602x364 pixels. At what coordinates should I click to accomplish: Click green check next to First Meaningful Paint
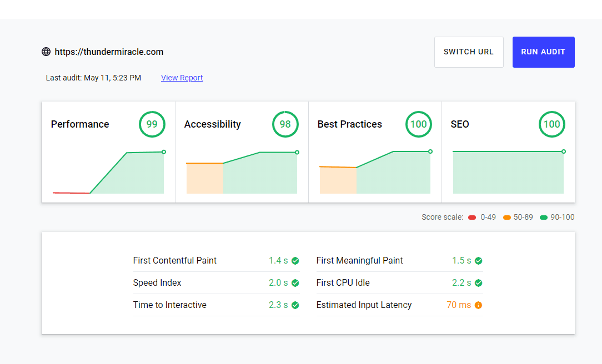[478, 261]
